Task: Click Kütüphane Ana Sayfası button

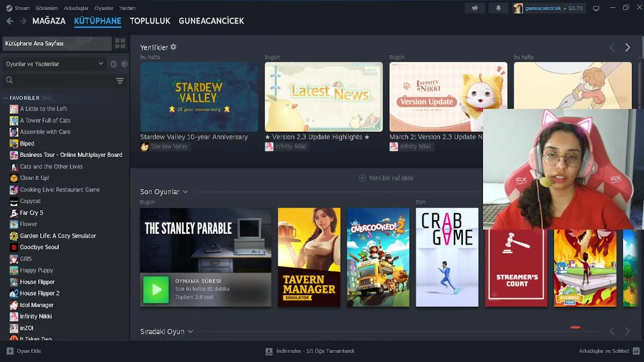Action: (57, 44)
